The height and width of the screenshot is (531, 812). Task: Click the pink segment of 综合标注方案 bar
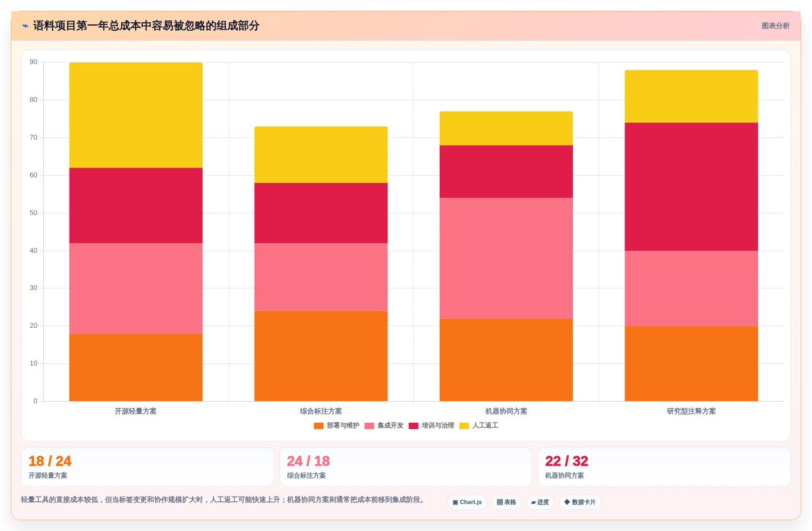coord(321,277)
